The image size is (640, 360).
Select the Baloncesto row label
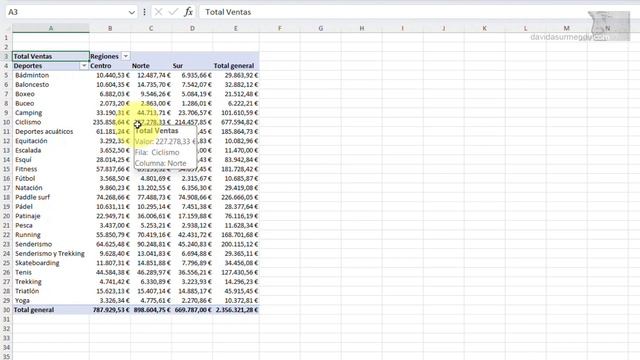[x=32, y=84]
